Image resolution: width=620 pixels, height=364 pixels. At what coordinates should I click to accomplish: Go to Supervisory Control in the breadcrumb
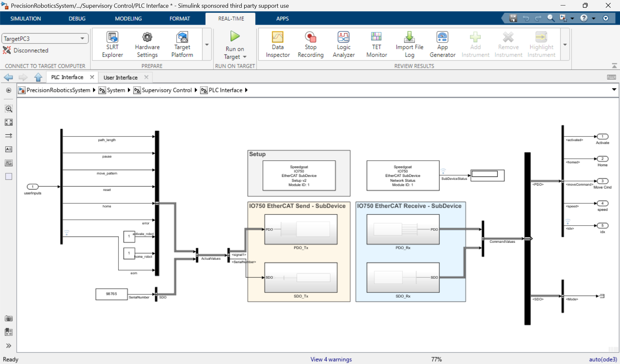tap(167, 90)
